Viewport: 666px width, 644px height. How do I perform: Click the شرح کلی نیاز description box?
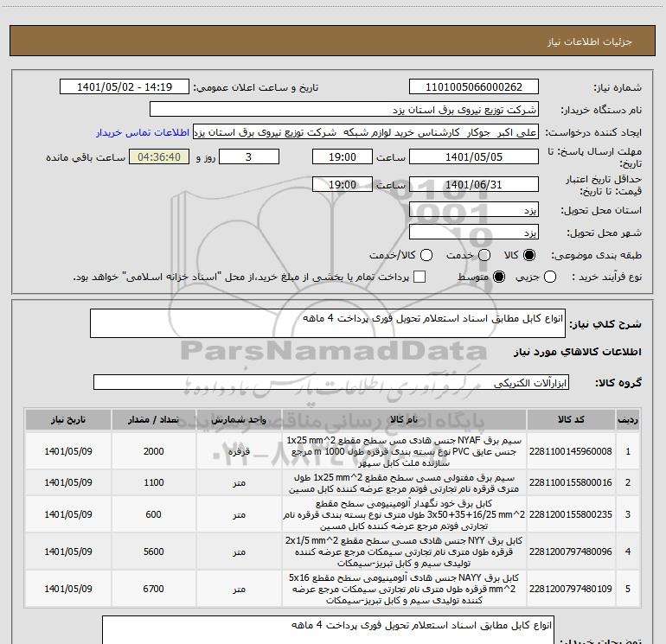328,323
